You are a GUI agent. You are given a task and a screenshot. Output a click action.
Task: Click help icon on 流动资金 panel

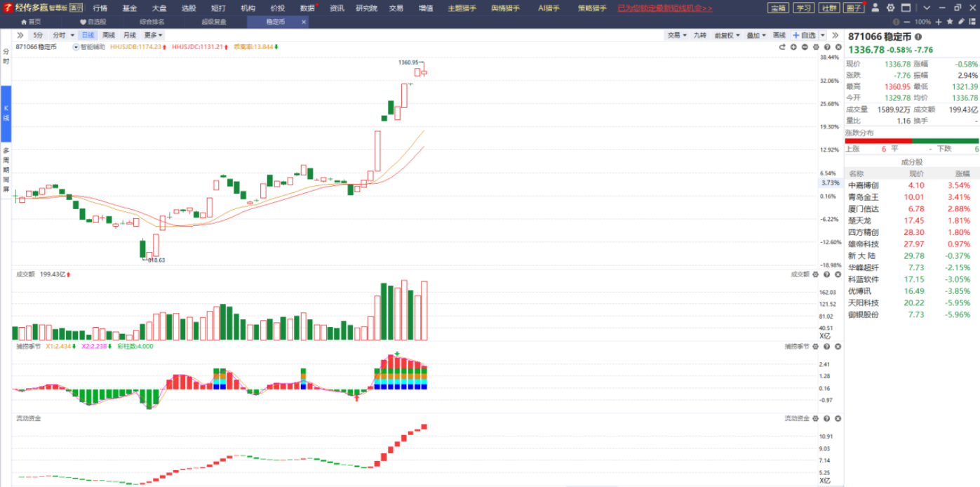pyautogui.click(x=826, y=418)
